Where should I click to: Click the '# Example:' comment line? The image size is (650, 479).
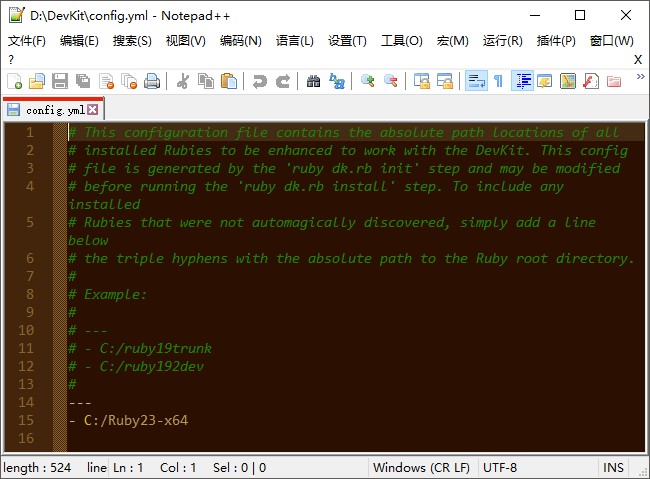tap(107, 294)
